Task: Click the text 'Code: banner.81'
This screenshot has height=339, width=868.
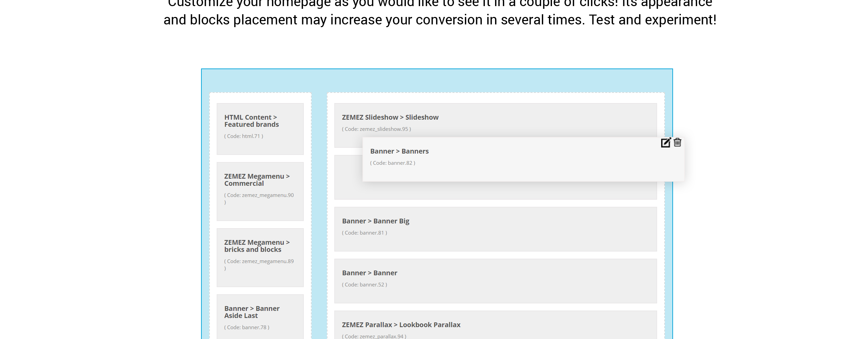Action: coord(364,233)
